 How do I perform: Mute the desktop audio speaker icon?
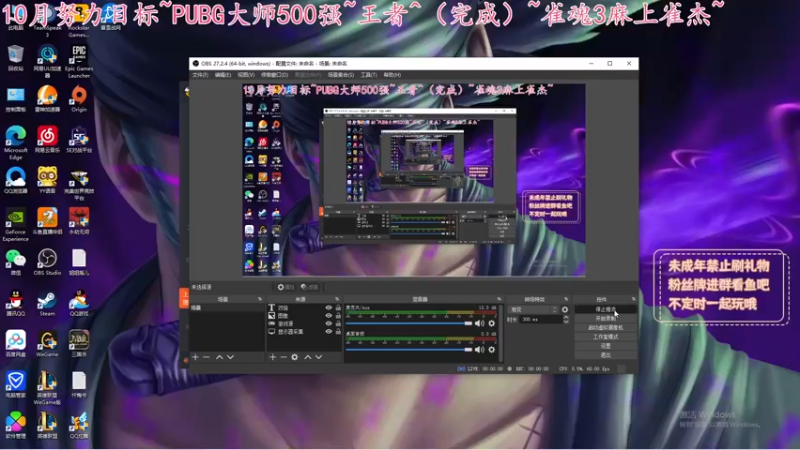point(479,349)
